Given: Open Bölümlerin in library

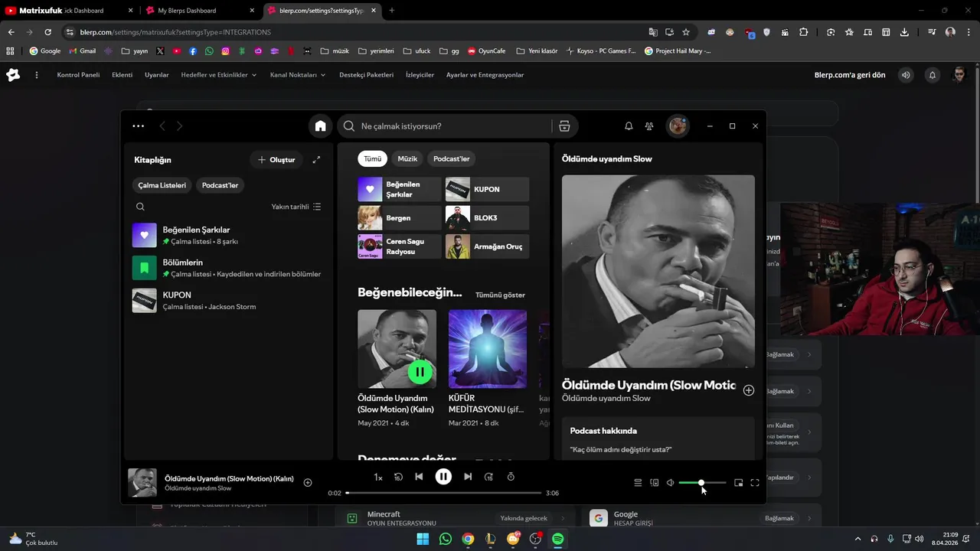Looking at the screenshot, I should [227, 268].
